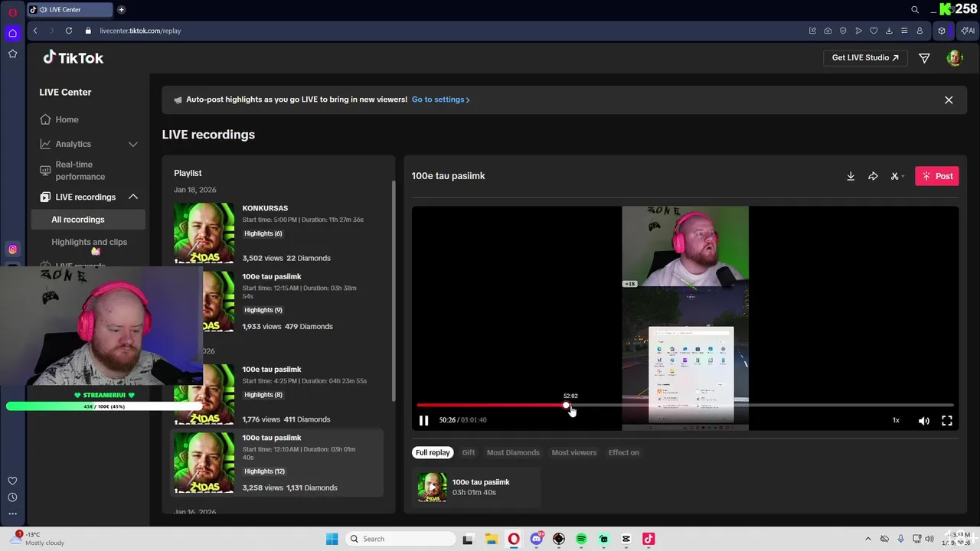
Task: Pause the replay video
Action: (423, 420)
